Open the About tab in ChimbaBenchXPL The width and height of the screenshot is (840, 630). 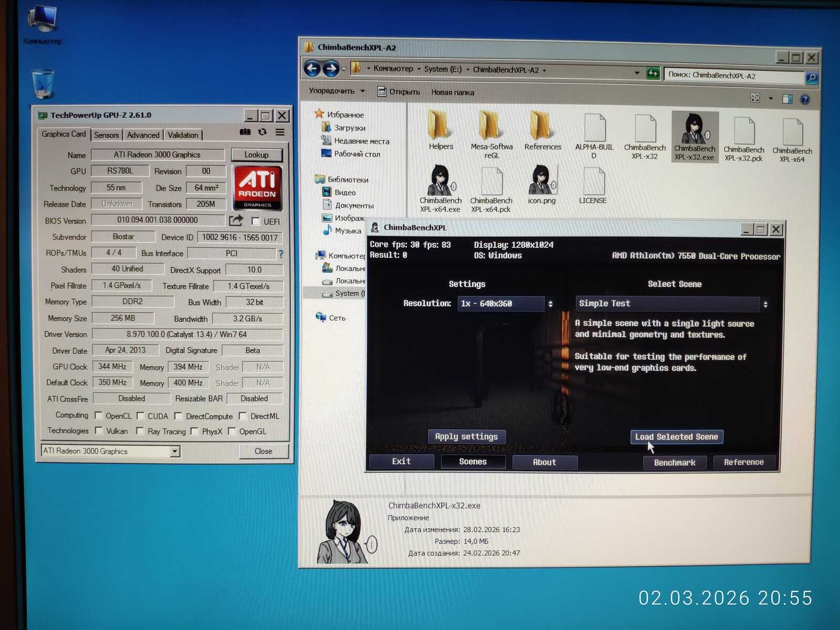click(x=544, y=462)
